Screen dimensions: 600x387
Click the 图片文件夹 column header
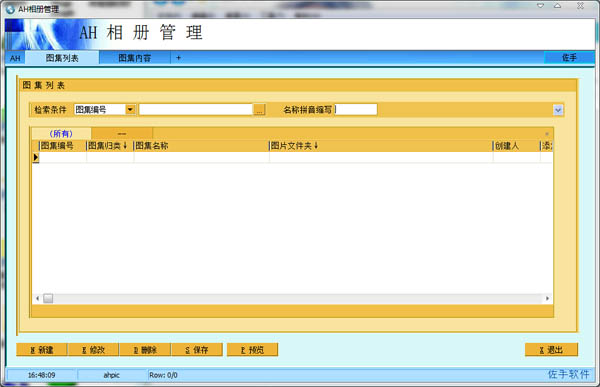tap(381, 145)
